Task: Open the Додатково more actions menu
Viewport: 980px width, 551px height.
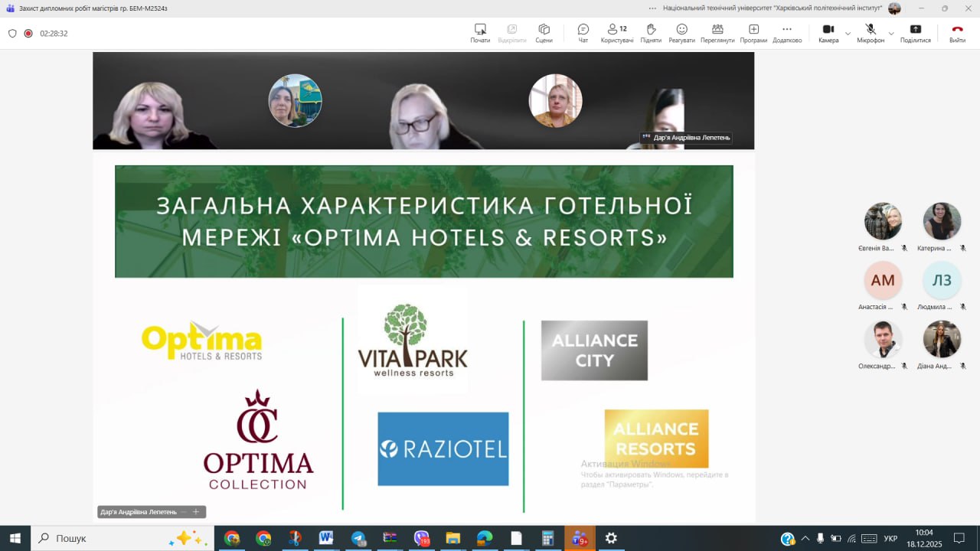Action: [787, 33]
